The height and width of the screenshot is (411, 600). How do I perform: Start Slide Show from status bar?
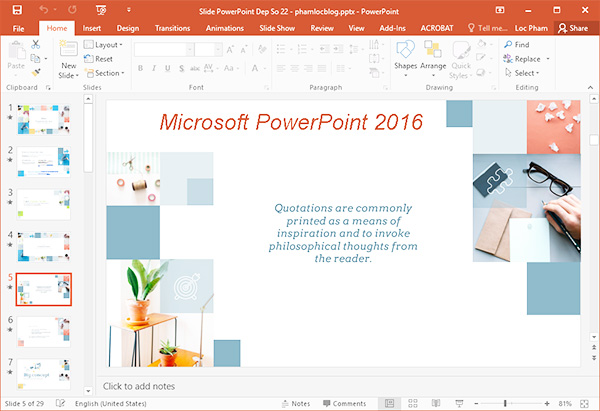pyautogui.click(x=459, y=403)
